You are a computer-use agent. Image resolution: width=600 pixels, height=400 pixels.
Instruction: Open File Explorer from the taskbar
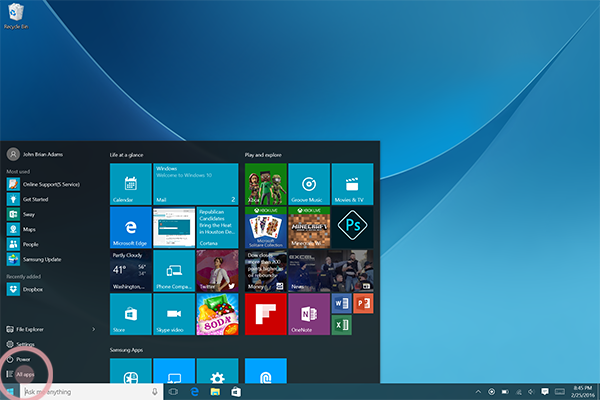(x=215, y=392)
